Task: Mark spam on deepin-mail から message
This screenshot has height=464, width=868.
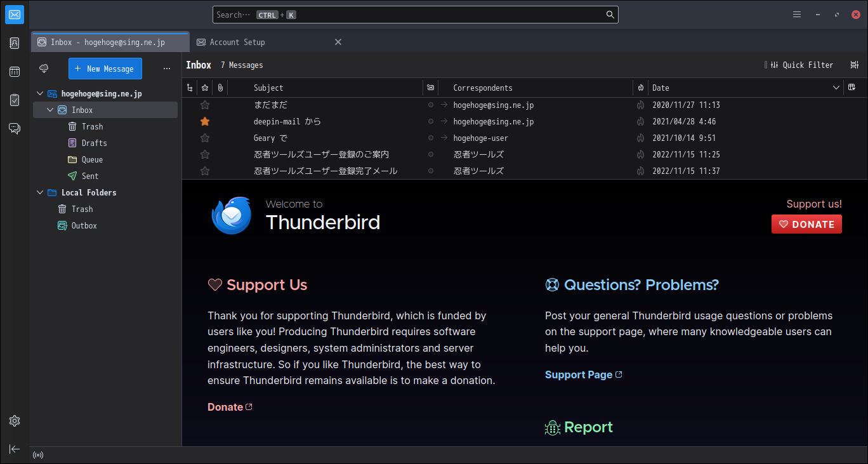Action: point(641,121)
